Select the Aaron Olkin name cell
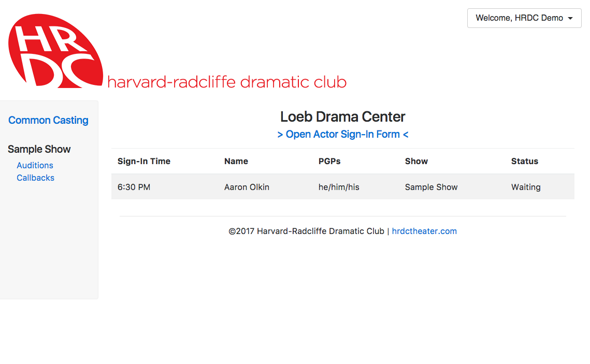 (x=247, y=187)
